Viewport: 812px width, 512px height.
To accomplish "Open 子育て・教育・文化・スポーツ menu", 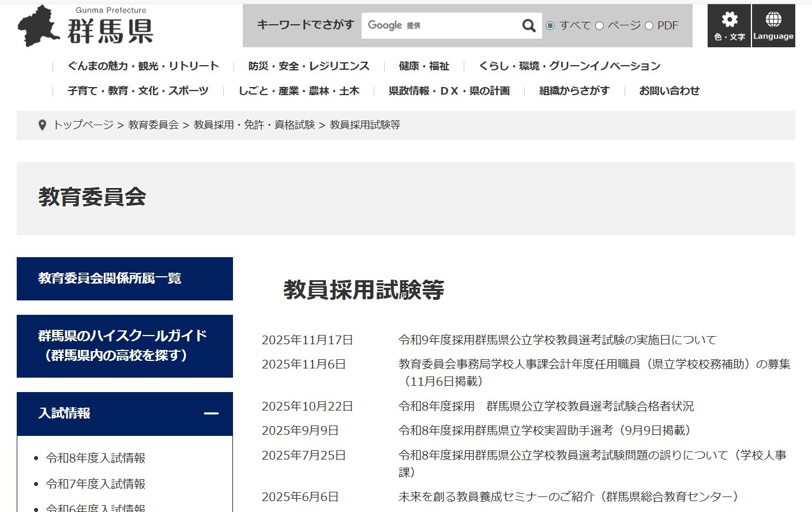I will pyautogui.click(x=138, y=91).
